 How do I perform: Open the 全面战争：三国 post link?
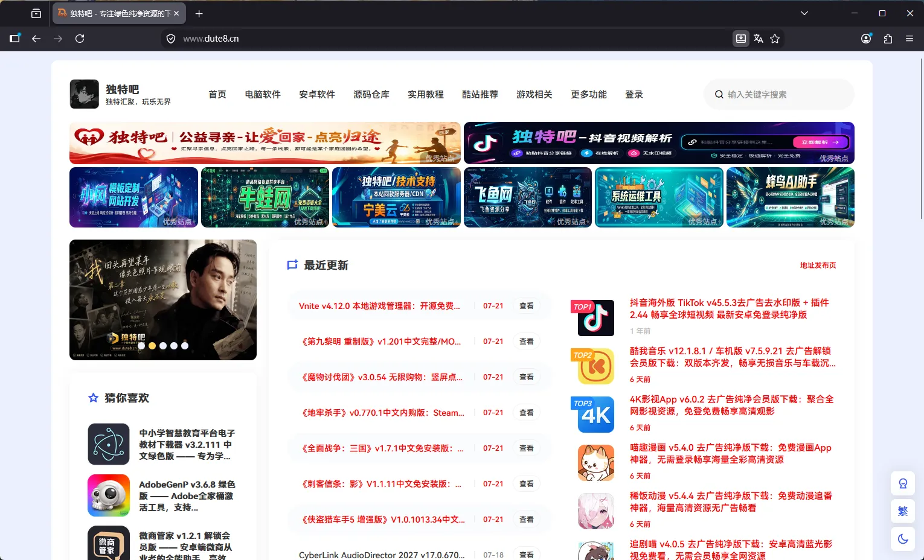click(382, 448)
